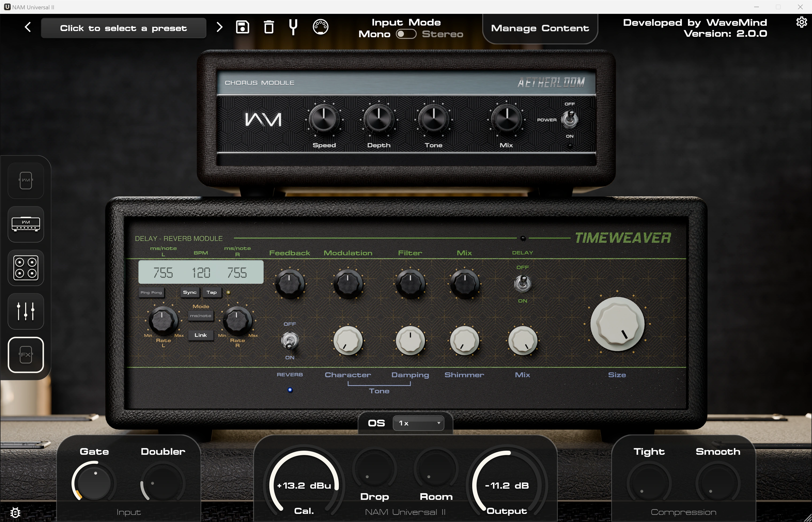Open the EQ sliders sidebar icon
Screen dimensions: 812x522
pos(26,311)
